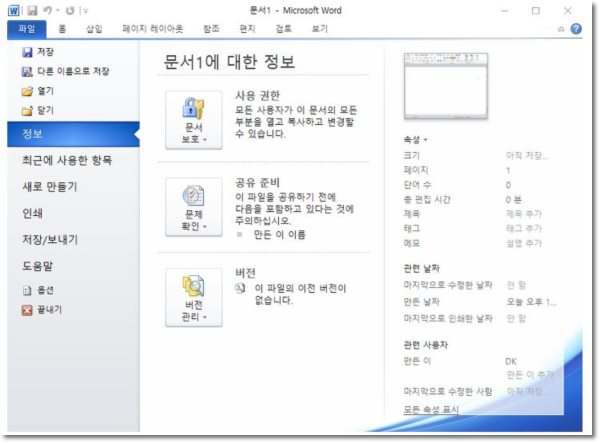Open 최근에 사용한 항목
600x443 pixels.
click(x=67, y=160)
